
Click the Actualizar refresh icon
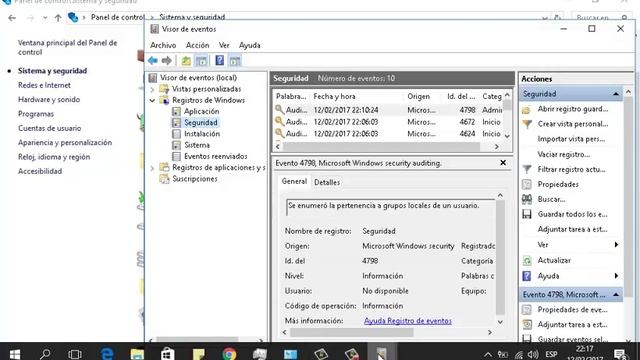527,260
